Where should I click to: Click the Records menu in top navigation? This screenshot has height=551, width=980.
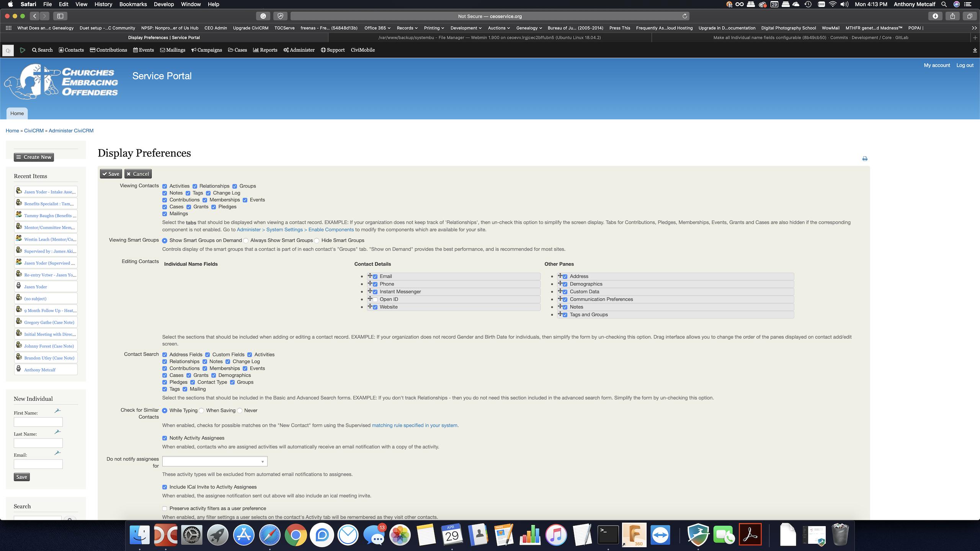[x=407, y=28]
